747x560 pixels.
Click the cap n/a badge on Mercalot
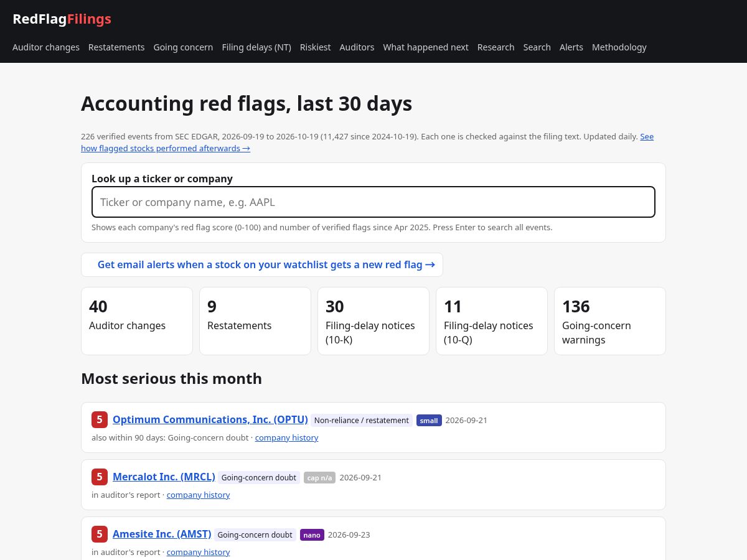[x=320, y=478]
